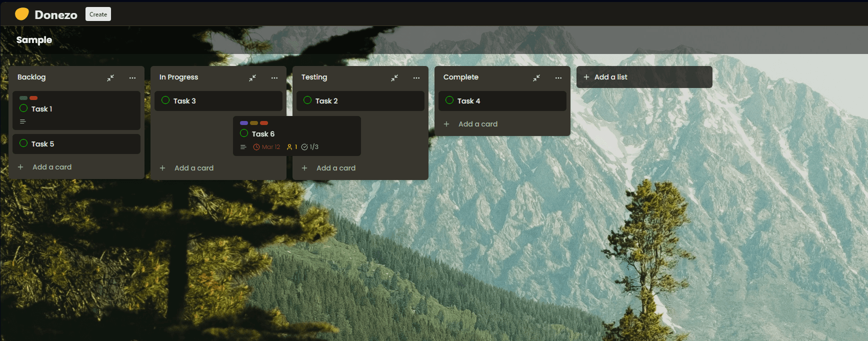Open the In Progress list options menu
Screen dimensions: 868x341
pos(274,78)
